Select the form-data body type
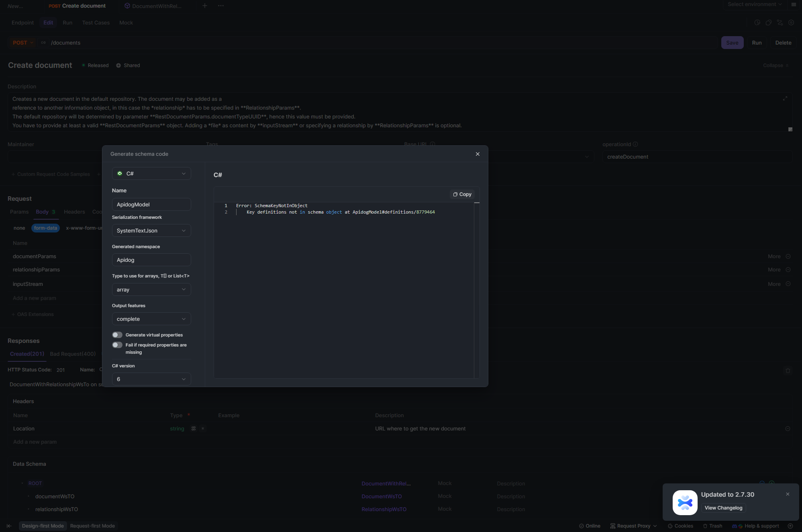Image resolution: width=802 pixels, height=532 pixels. point(45,228)
